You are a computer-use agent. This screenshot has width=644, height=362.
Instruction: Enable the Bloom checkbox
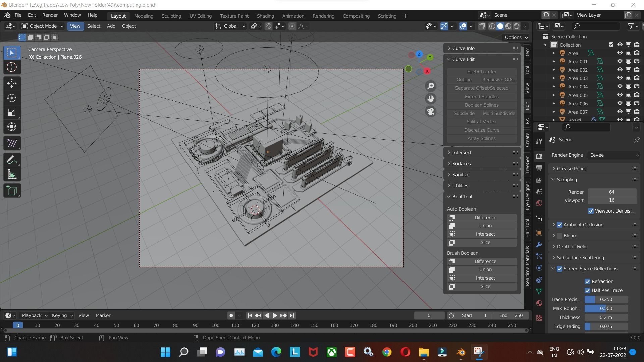point(559,236)
